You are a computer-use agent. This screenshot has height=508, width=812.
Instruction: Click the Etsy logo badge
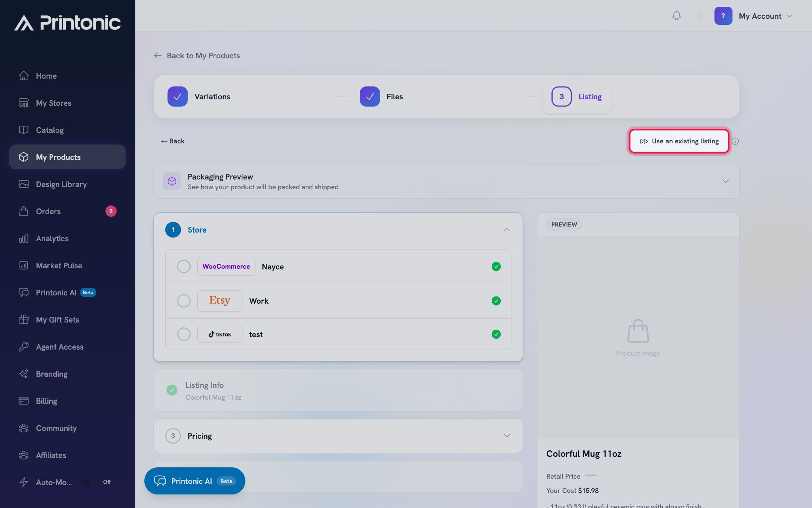coord(220,301)
